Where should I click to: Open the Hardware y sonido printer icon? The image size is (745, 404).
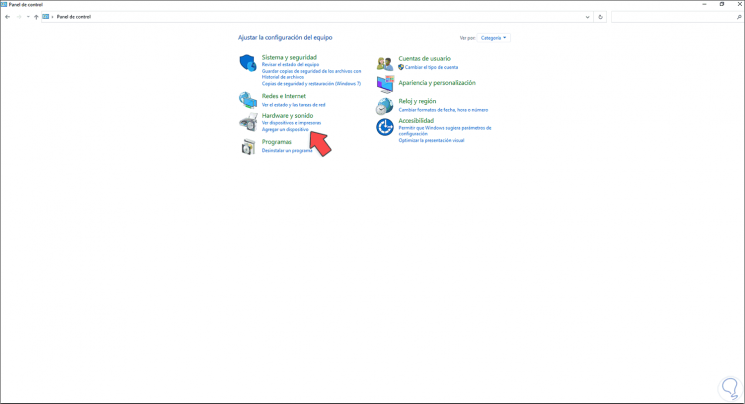point(248,122)
